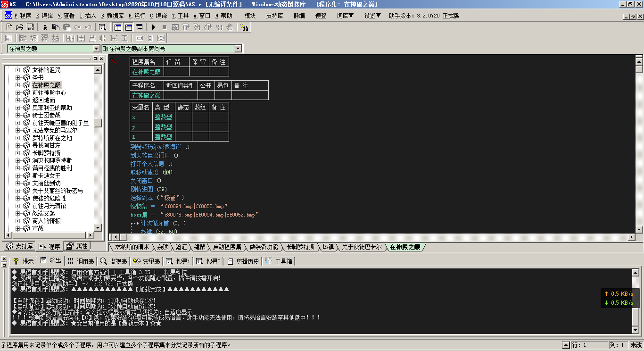Expand the 女神的诅咒 tree node

(17, 70)
